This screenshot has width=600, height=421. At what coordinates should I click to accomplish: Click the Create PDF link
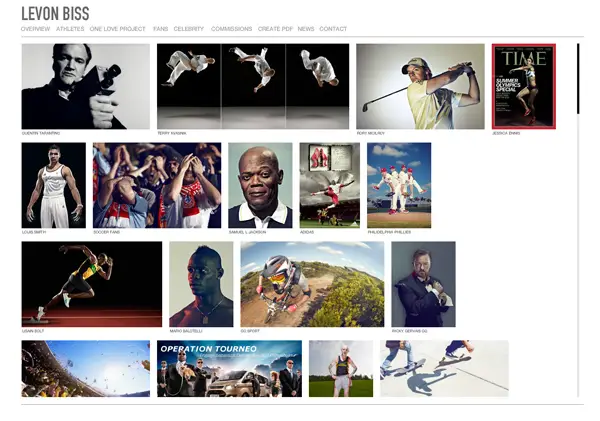point(275,29)
